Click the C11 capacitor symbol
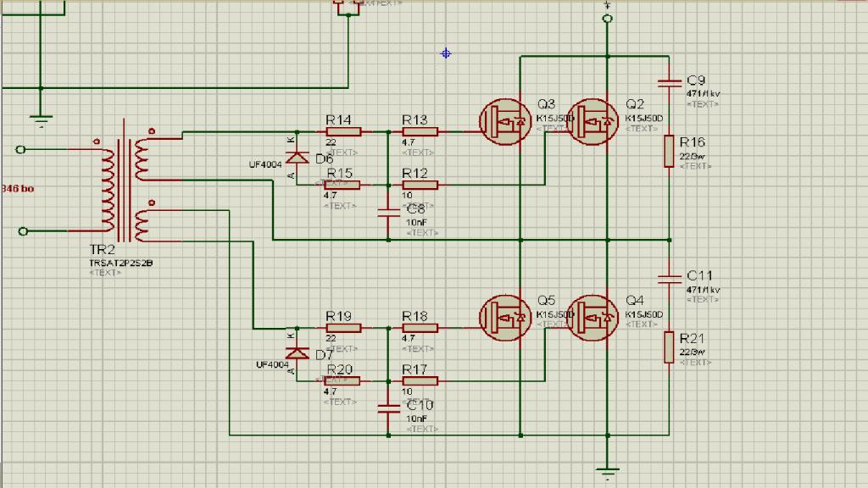Viewport: 868px width, 488px height. pos(670,278)
